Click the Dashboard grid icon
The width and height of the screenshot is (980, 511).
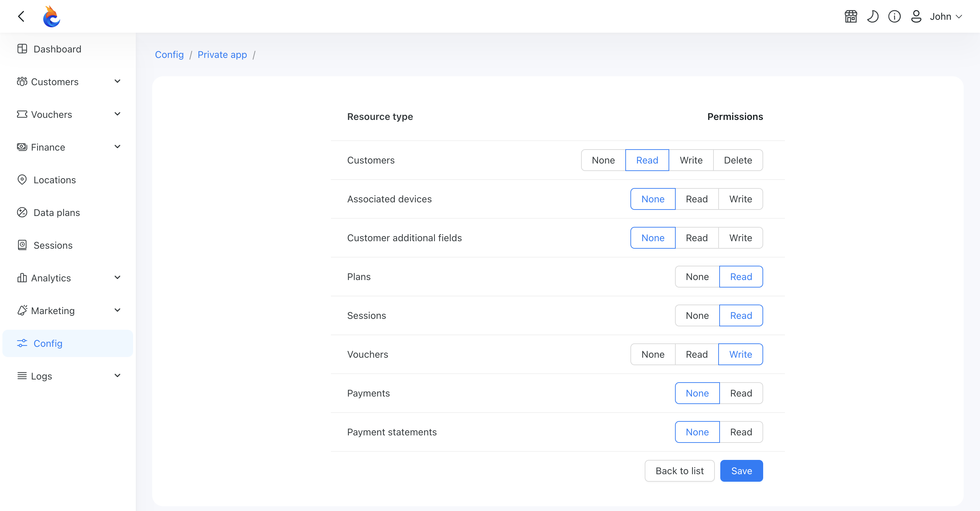click(x=22, y=49)
